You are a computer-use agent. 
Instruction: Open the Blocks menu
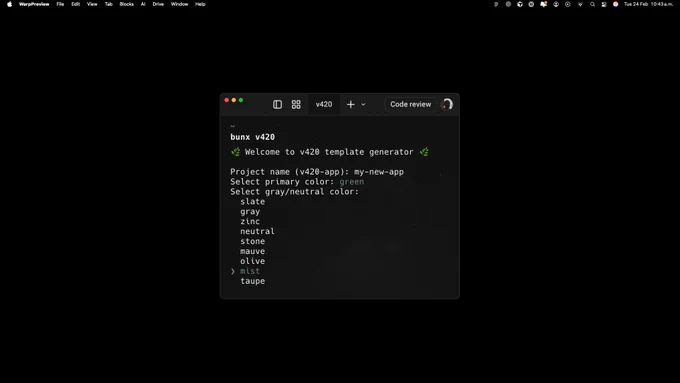(127, 4)
